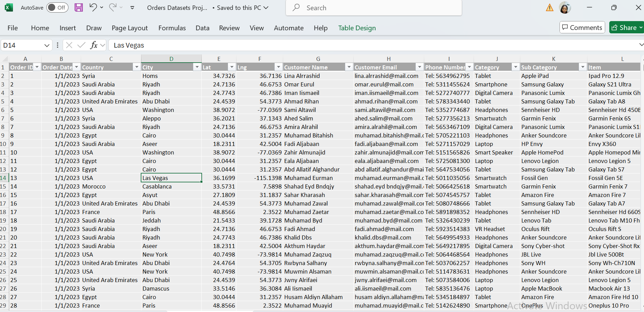Viewport: 644px width, 312px height.
Task: Select the Jeddah city cell
Action: tap(171, 220)
